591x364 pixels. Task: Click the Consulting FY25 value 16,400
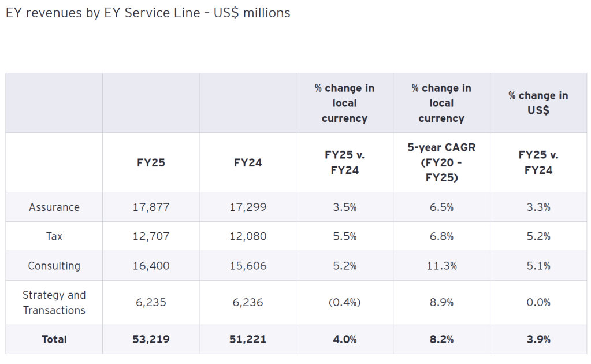pos(151,266)
